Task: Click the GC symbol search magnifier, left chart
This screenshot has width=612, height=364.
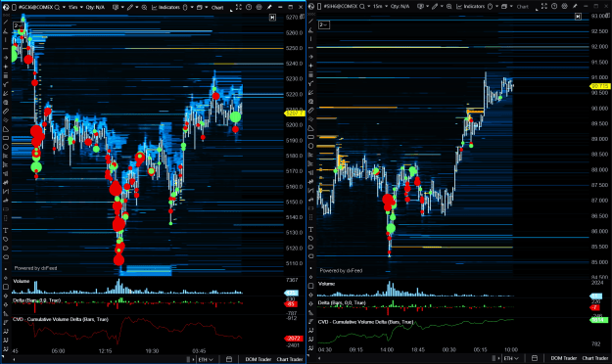Action: tap(58, 7)
